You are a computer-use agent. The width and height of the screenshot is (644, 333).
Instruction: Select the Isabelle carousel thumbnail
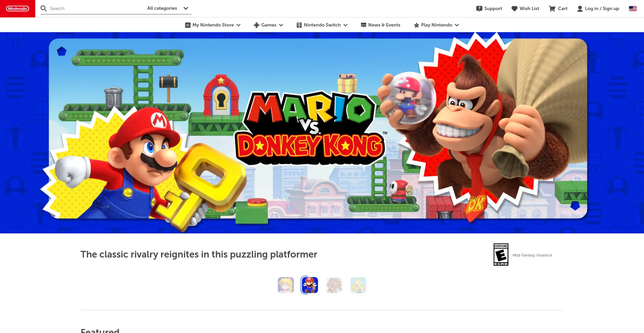(358, 285)
